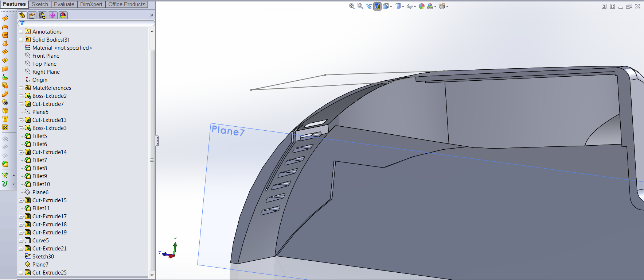The height and width of the screenshot is (280, 644).
Task: Switch to the DimXpert tab
Action: (x=91, y=4)
